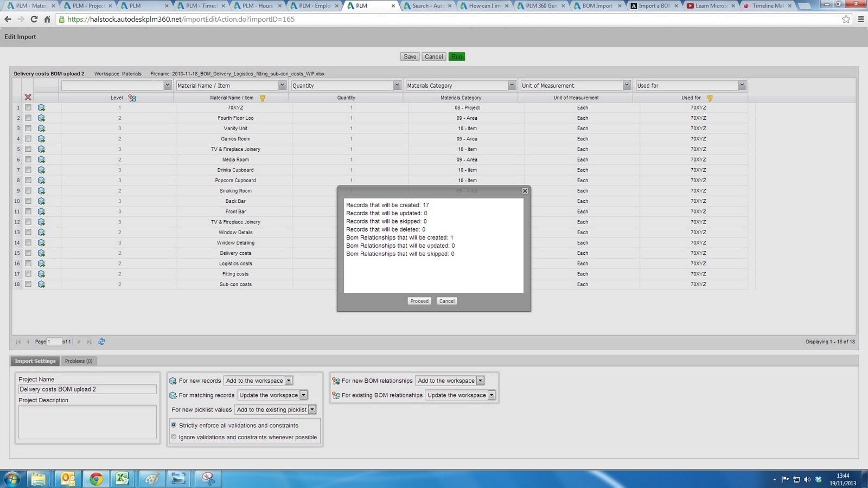868x488 pixels.
Task: Click record icon for Vanity Unit row
Action: click(x=41, y=129)
